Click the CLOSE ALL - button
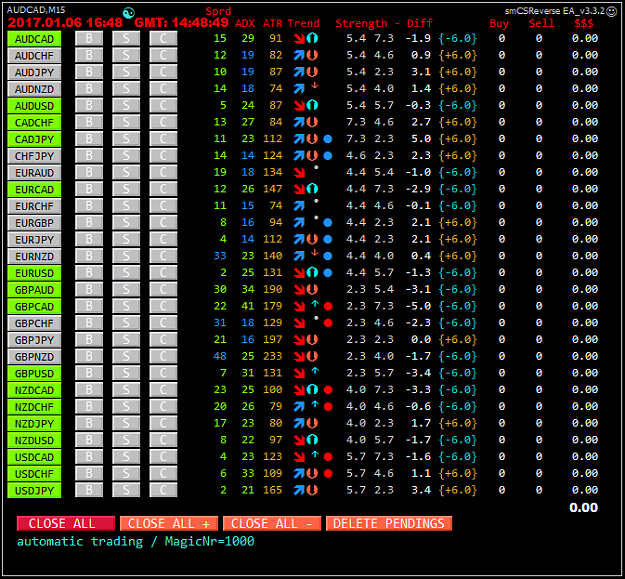This screenshot has width=625, height=579. point(272,524)
